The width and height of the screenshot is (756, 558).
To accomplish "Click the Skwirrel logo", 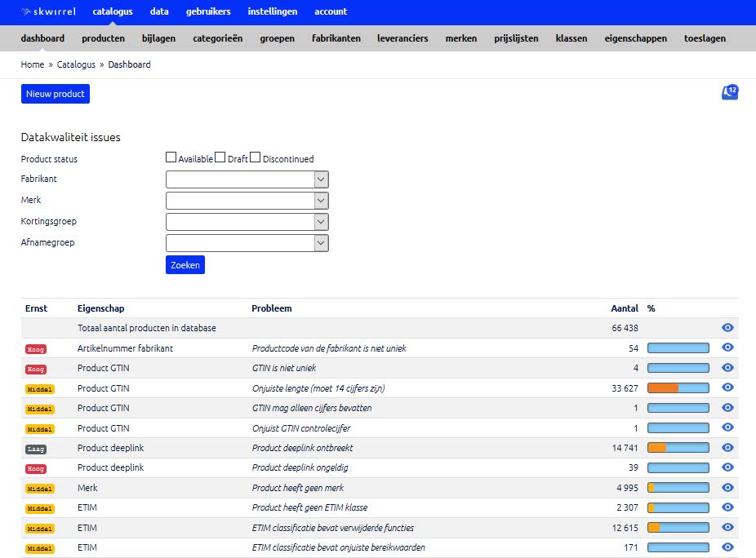I will (49, 11).
